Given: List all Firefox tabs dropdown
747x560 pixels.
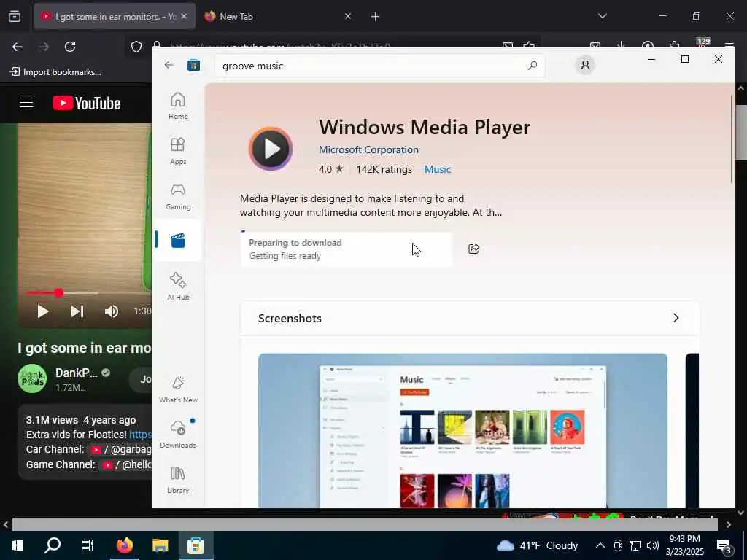Looking at the screenshot, I should pyautogui.click(x=602, y=16).
